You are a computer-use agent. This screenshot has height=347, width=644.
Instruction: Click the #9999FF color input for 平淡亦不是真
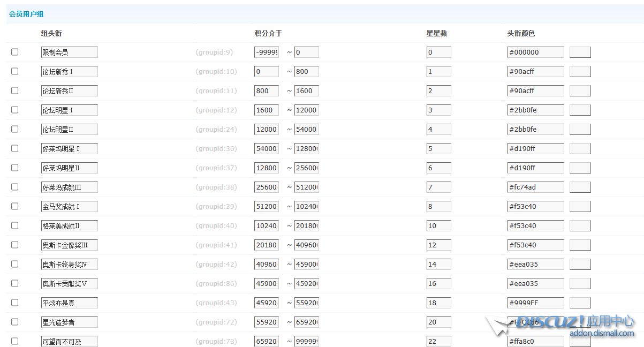click(535, 303)
